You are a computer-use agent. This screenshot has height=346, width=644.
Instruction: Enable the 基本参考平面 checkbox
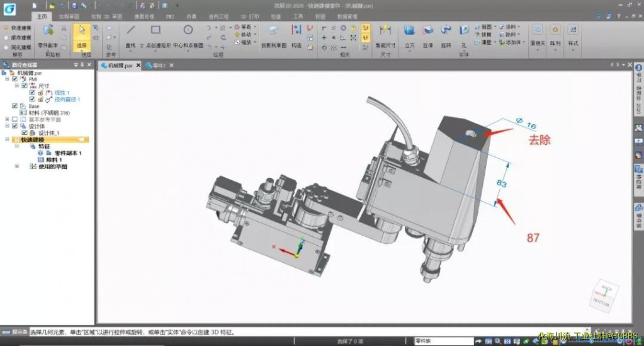[x=15, y=119]
